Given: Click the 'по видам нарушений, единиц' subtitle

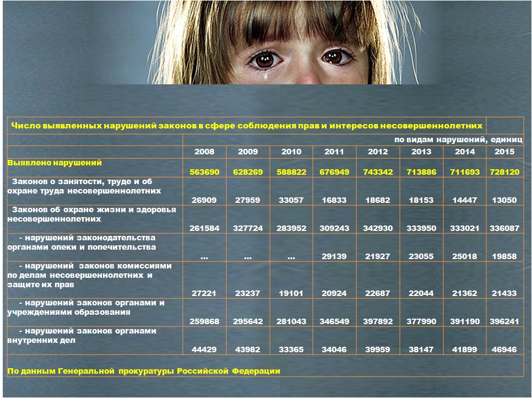Looking at the screenshot, I should 458,139.
